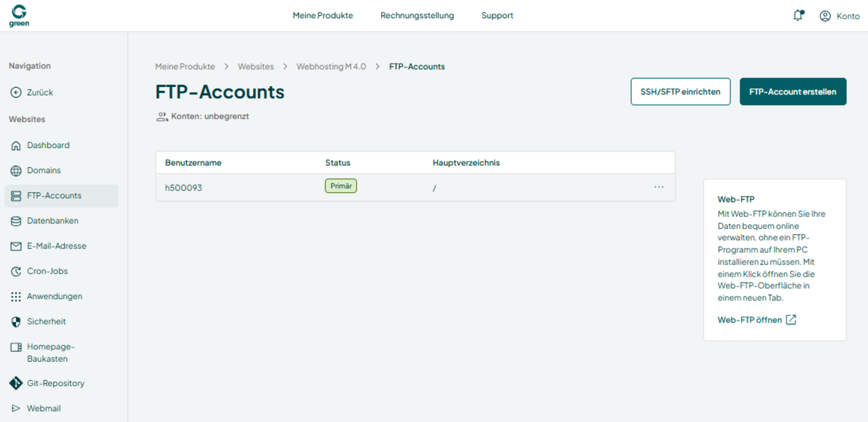
Task: Click the Sicherheit shield icon
Action: pyautogui.click(x=16, y=322)
